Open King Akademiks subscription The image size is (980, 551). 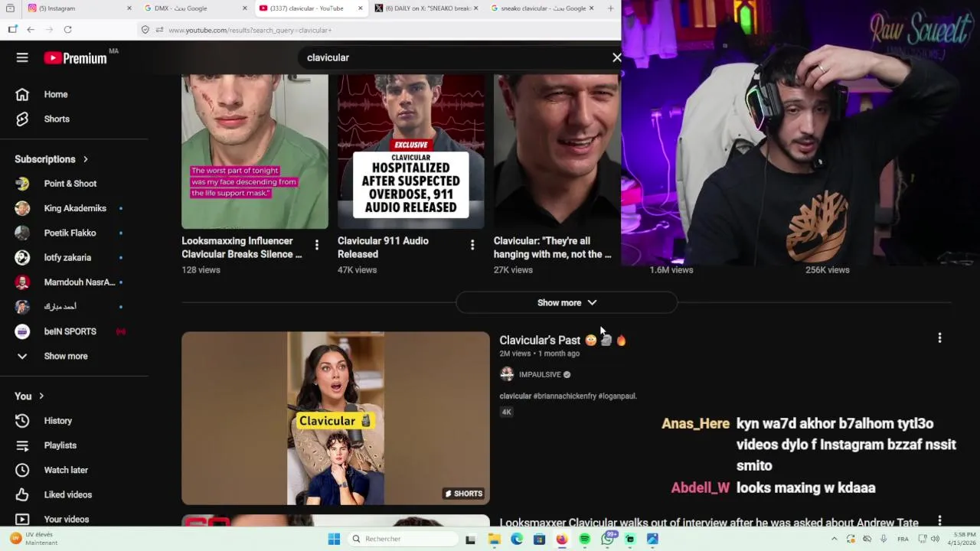74,208
